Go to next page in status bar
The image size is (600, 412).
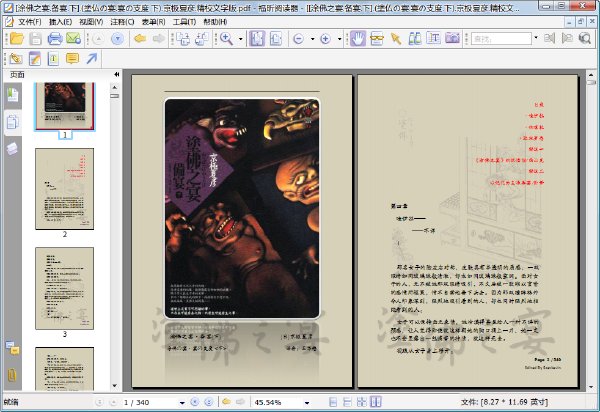(x=195, y=402)
